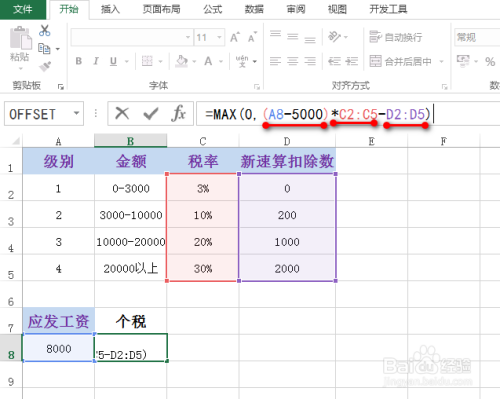This screenshot has width=500, height=399.
Task: Click the Top Align icon
Action: point(275,34)
